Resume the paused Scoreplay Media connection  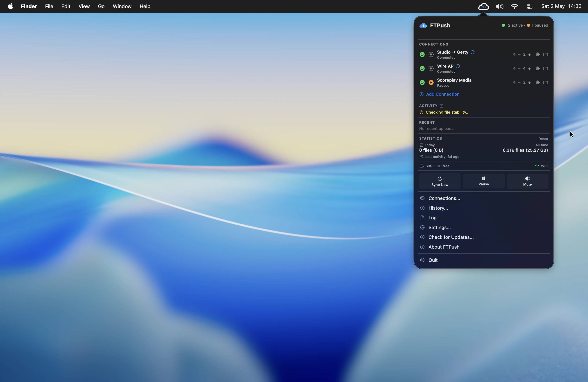[431, 82]
